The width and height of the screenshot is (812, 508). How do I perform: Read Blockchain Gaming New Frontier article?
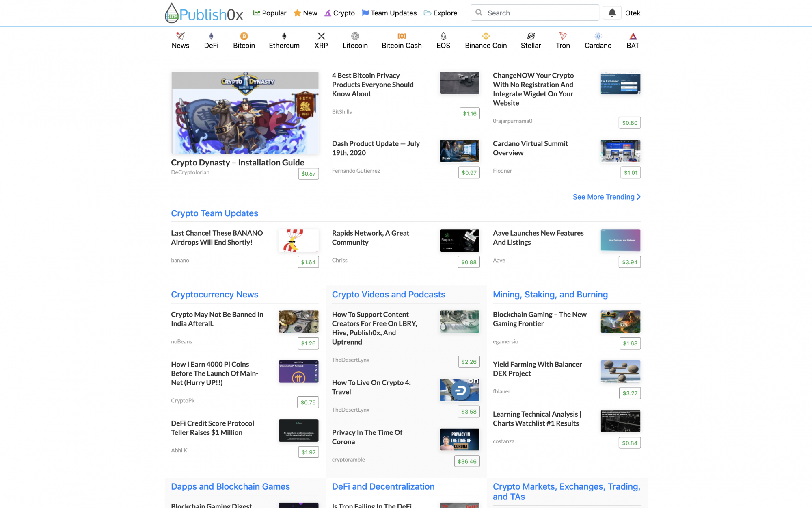(x=540, y=319)
